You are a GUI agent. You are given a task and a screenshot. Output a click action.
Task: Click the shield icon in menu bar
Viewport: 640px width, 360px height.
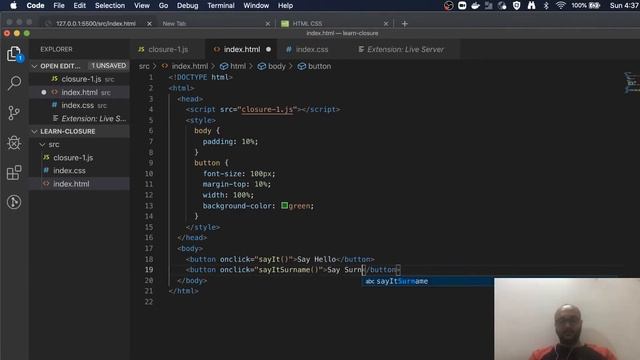516,5
